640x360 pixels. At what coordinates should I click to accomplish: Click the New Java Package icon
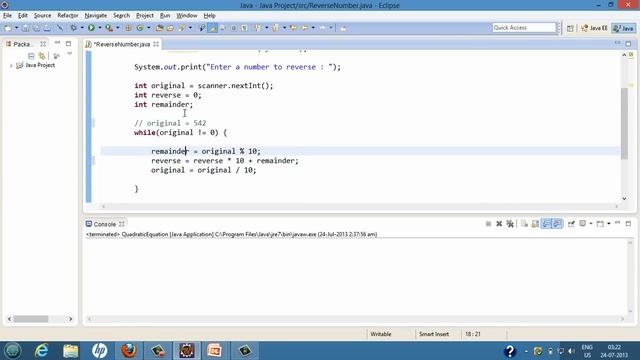(x=129, y=28)
